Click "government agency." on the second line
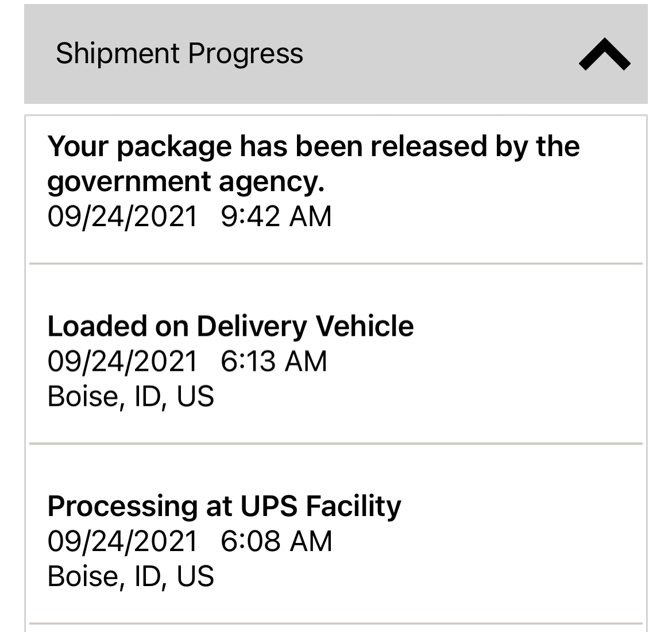The image size is (672, 632). (x=186, y=181)
